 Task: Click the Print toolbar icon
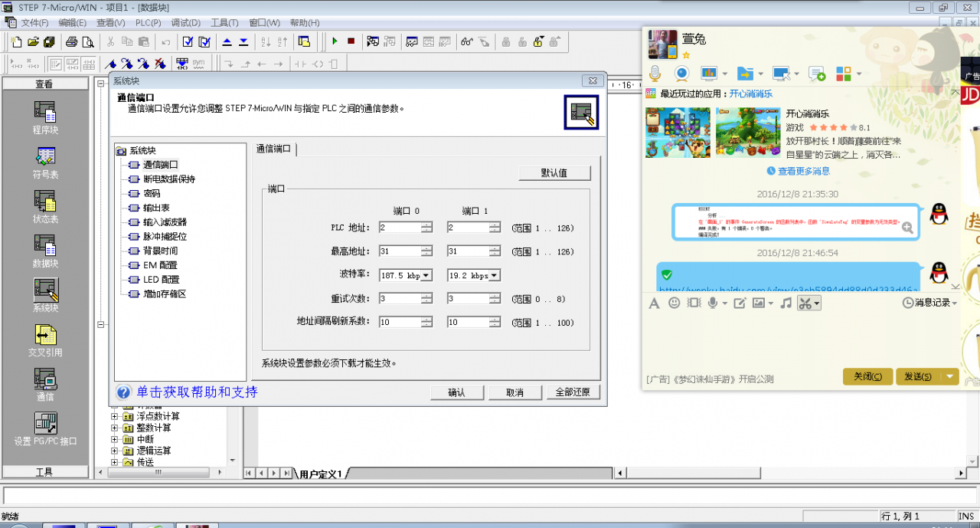tap(71, 41)
